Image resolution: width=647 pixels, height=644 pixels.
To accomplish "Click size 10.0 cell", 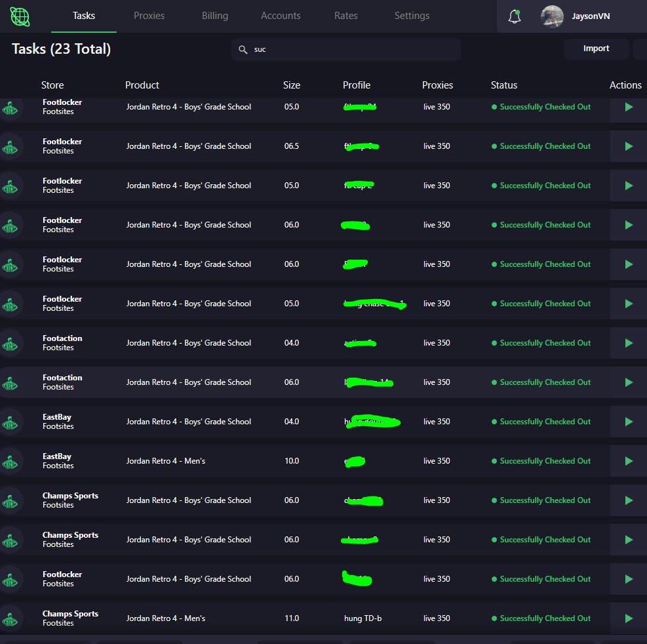I will click(292, 461).
